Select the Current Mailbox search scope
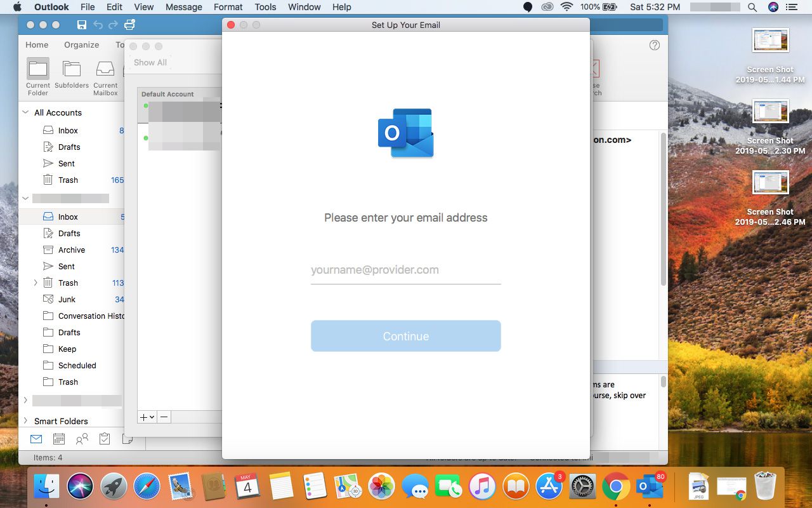Image resolution: width=812 pixels, height=508 pixels. point(105,77)
